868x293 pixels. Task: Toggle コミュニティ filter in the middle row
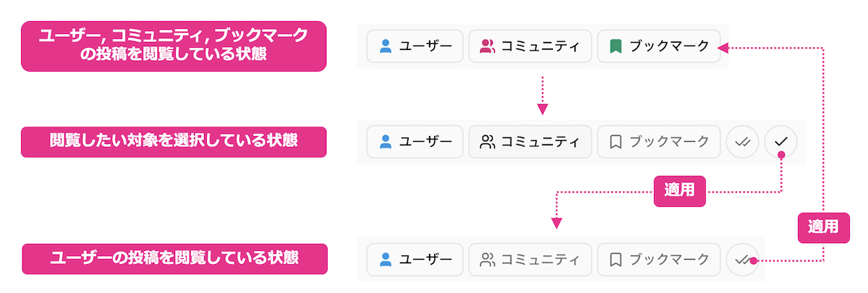coord(530,142)
